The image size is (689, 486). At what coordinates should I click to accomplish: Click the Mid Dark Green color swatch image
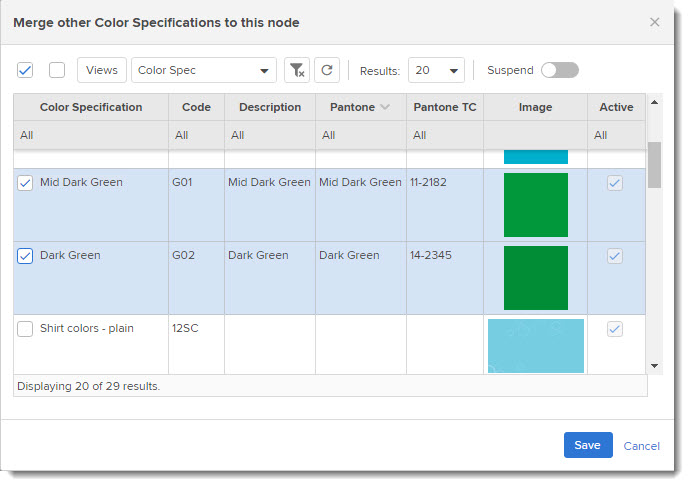tap(536, 205)
